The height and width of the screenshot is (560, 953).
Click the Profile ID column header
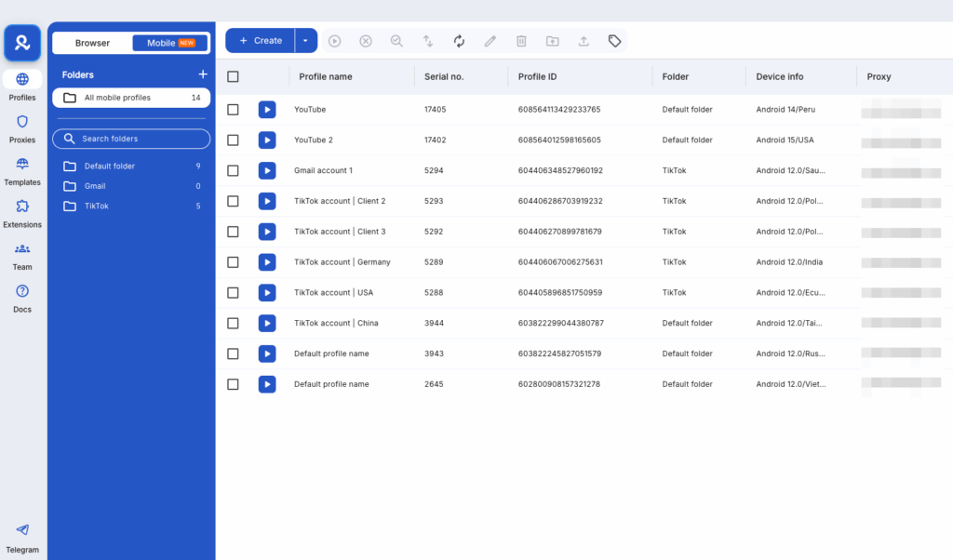point(537,76)
